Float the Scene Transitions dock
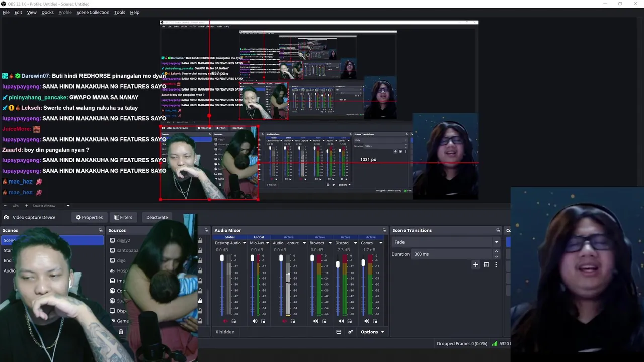The width and height of the screenshot is (644, 362). [498, 230]
